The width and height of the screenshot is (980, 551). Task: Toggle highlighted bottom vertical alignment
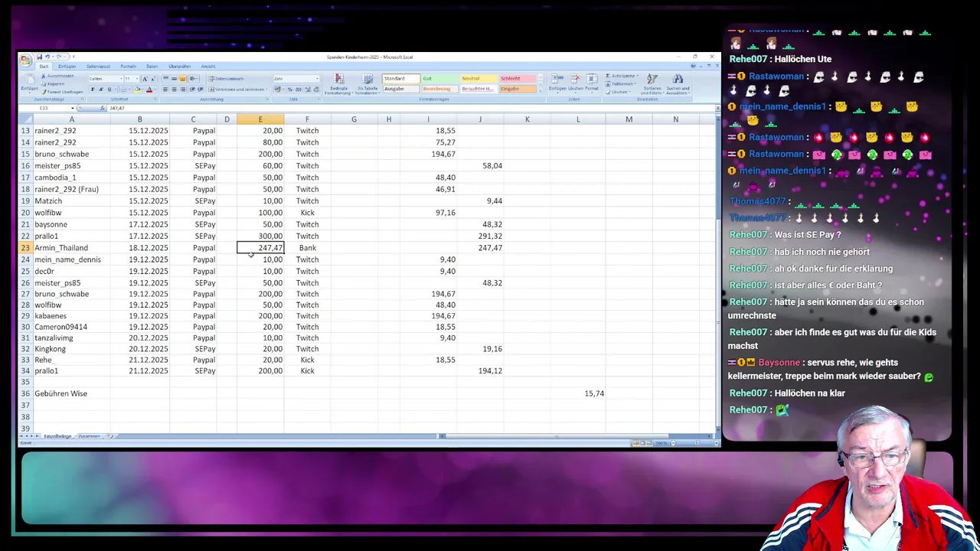pyautogui.click(x=182, y=79)
